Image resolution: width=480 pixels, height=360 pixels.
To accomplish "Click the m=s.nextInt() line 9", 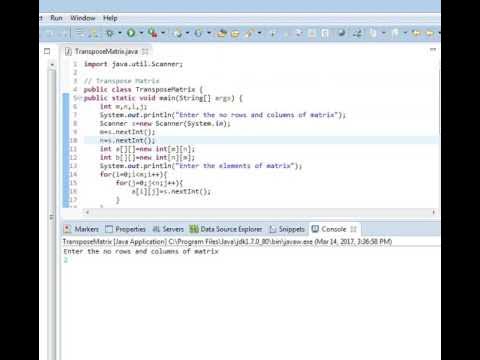I will click(x=127, y=132).
